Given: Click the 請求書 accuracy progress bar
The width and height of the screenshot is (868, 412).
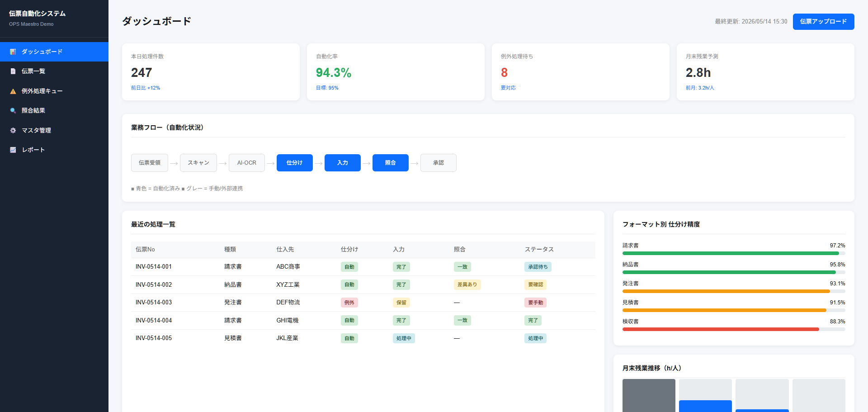Looking at the screenshot, I should coord(734,253).
